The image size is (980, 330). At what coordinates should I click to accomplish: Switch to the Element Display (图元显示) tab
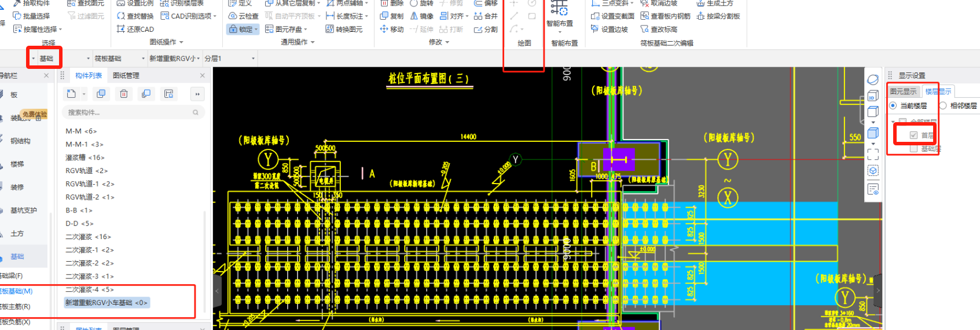coord(903,91)
